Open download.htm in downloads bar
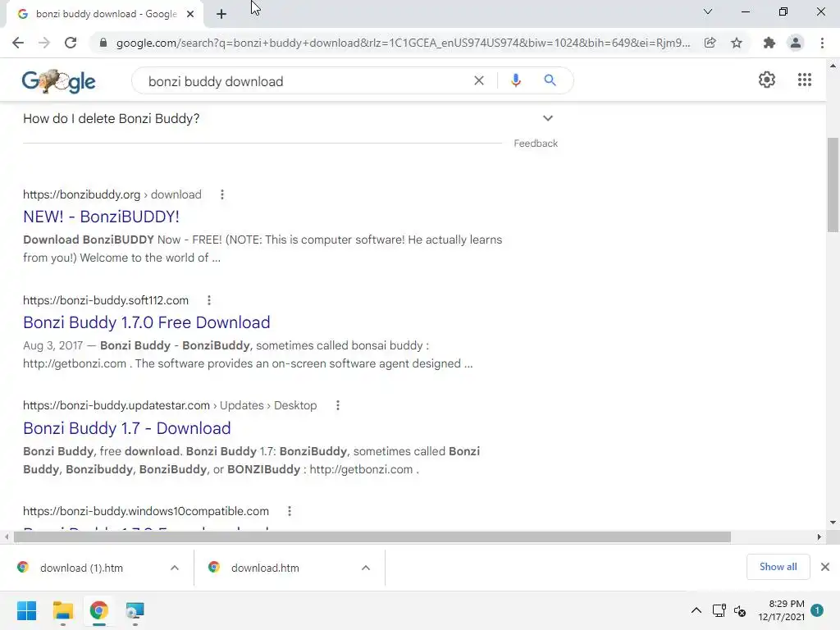Screen dimensions: 840x630 265,568
